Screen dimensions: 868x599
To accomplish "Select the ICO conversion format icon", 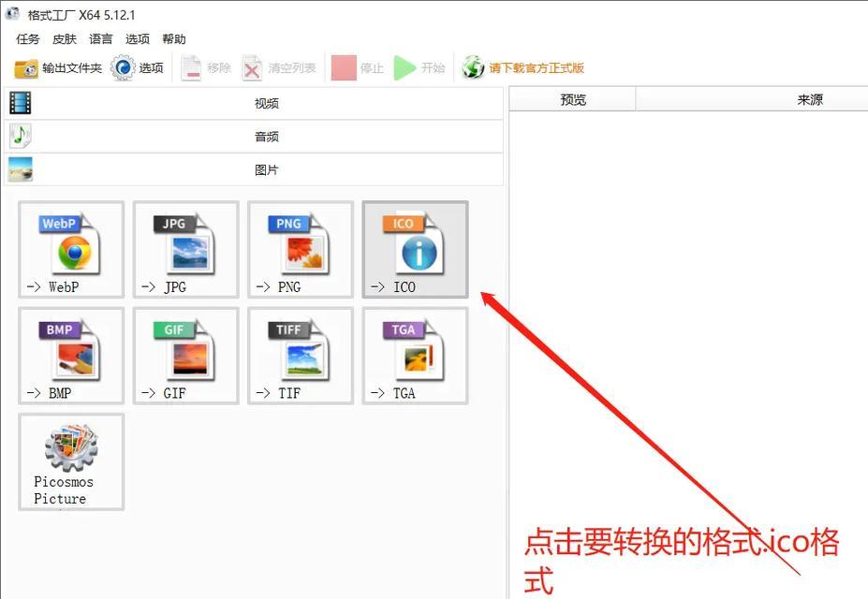I will click(415, 250).
